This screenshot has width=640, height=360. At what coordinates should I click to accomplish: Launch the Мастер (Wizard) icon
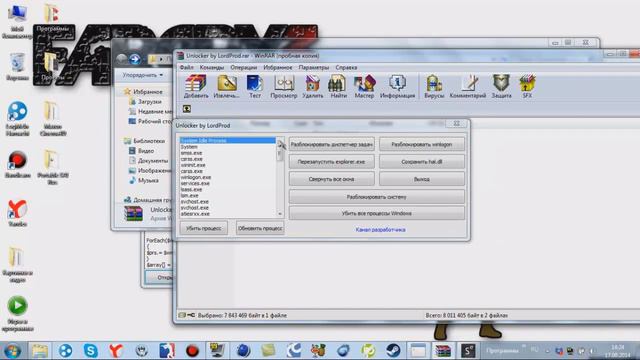(x=364, y=86)
